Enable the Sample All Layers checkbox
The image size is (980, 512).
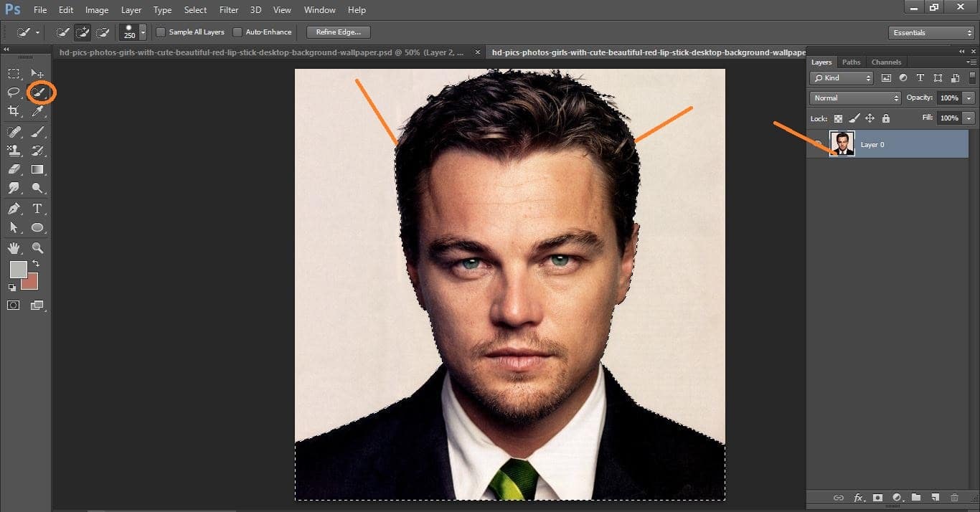161,32
